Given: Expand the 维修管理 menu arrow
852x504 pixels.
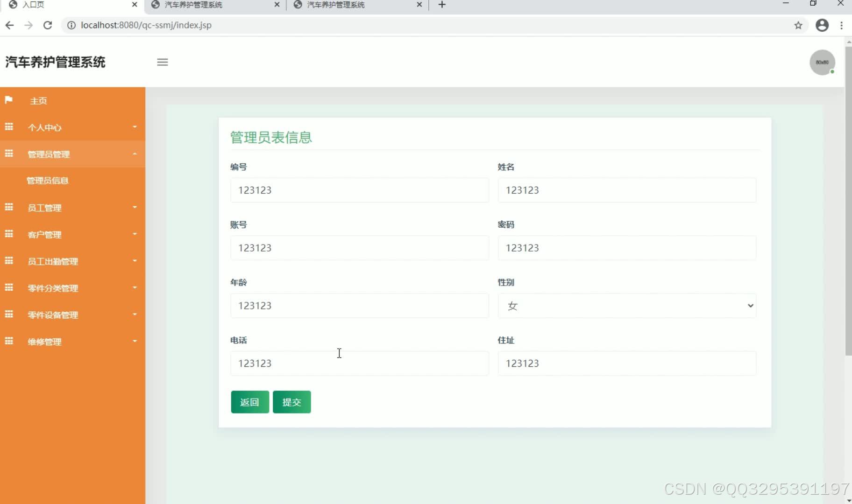Looking at the screenshot, I should 135,341.
